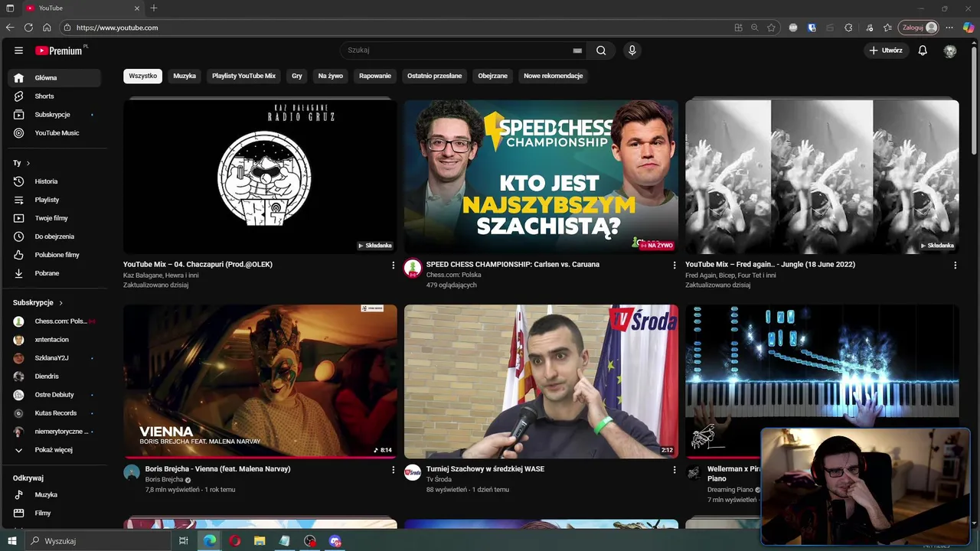Select the Na żywo filter chip
Viewport: 980px width, 551px height.
[x=331, y=76]
